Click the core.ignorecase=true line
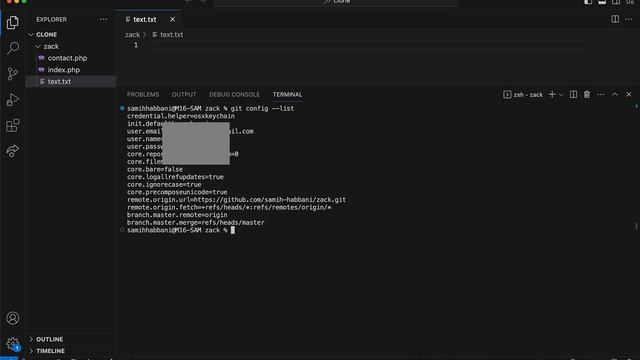Screen dimensions: 640x360 (164, 184)
